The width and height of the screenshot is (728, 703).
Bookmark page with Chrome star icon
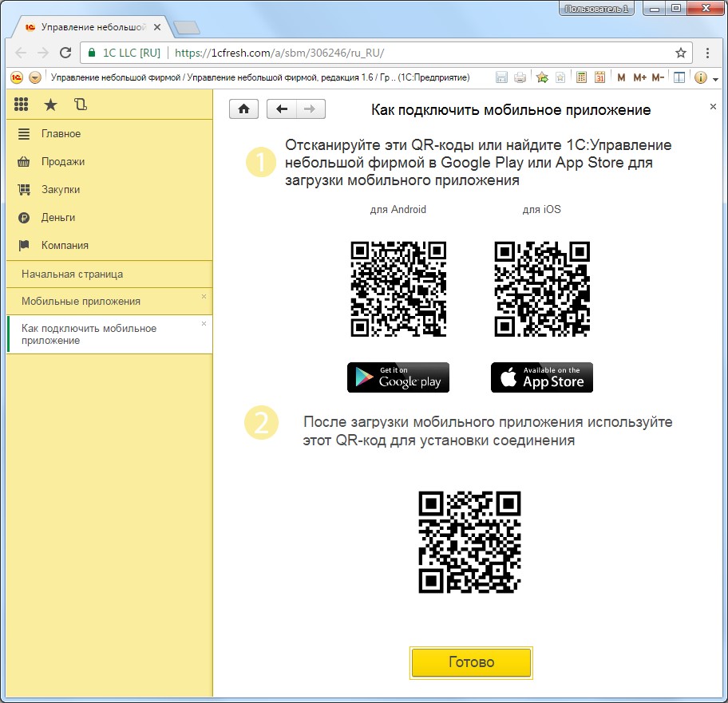tap(680, 53)
